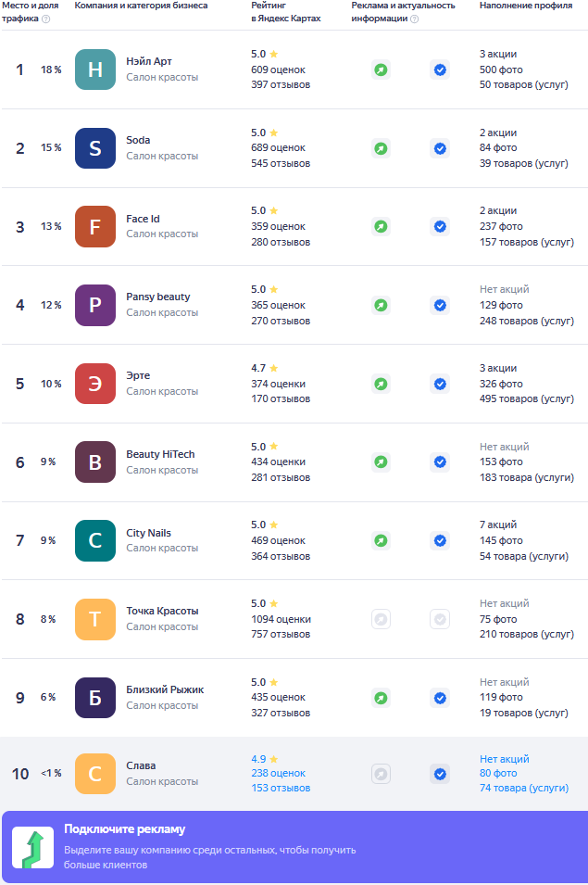
Task: Click the orange Face Id avatar
Action: coord(94,226)
